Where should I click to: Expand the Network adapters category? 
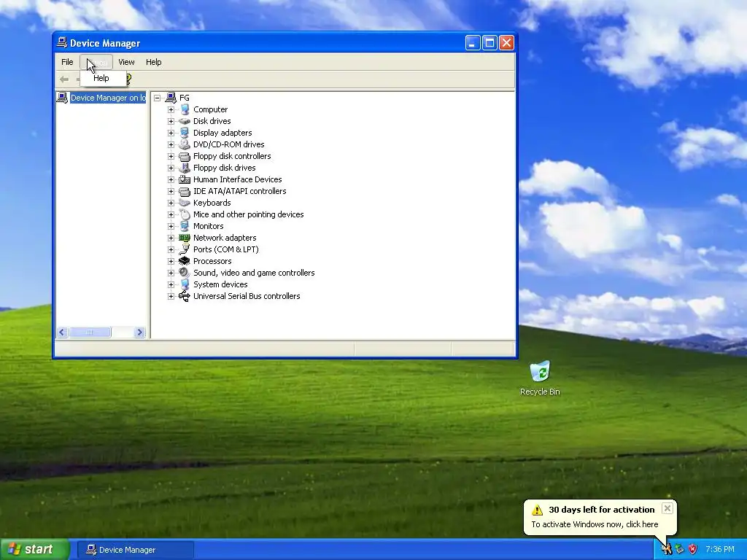171,238
